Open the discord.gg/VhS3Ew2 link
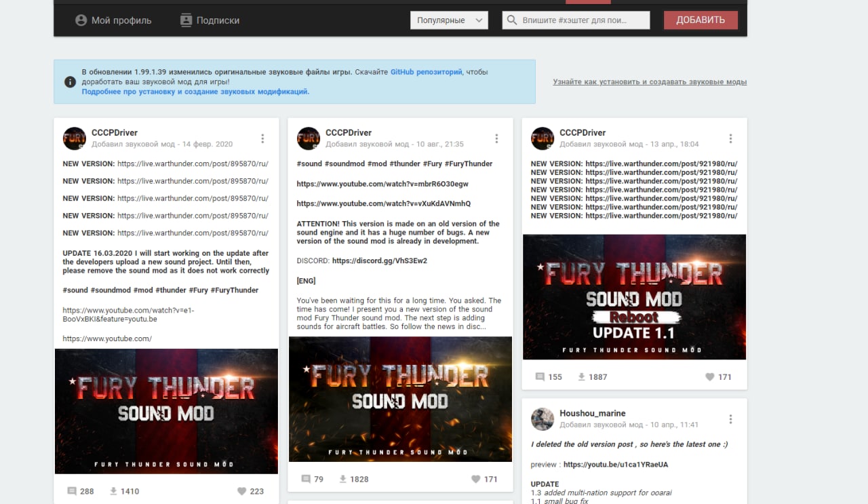 pos(380,260)
